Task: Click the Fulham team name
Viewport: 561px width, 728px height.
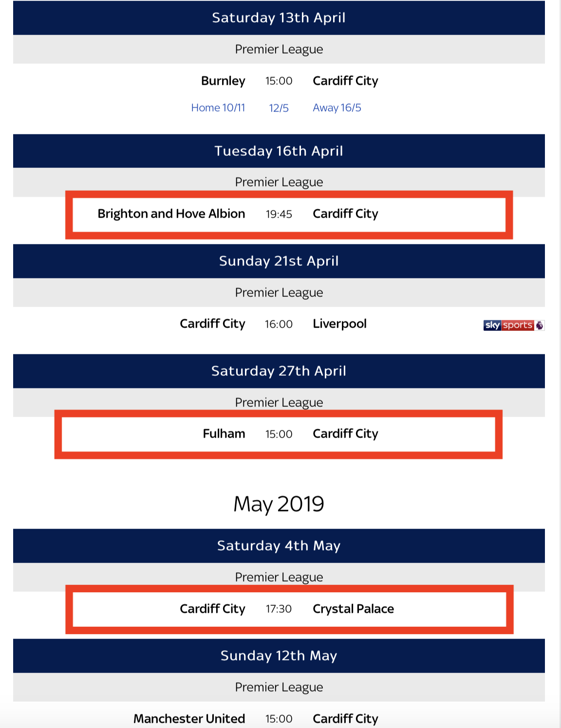Action: (x=224, y=434)
